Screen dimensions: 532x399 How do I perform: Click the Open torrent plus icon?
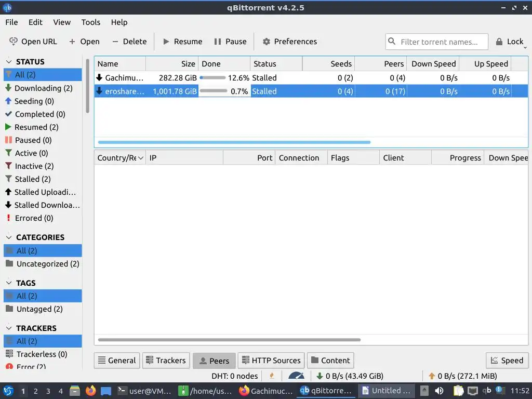[x=72, y=42]
